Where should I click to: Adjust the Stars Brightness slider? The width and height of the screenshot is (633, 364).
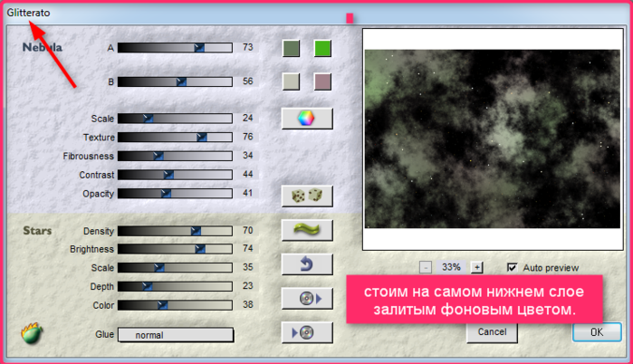tap(175, 249)
